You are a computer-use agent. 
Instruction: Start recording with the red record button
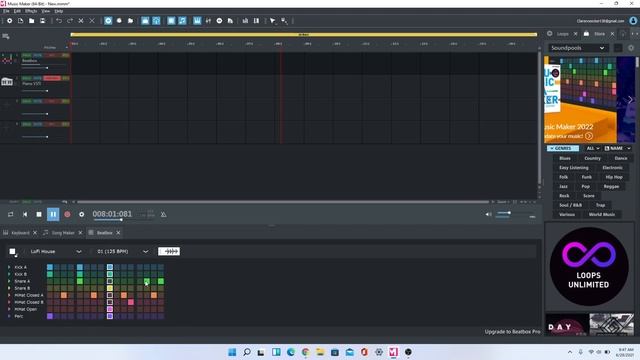tap(67, 214)
